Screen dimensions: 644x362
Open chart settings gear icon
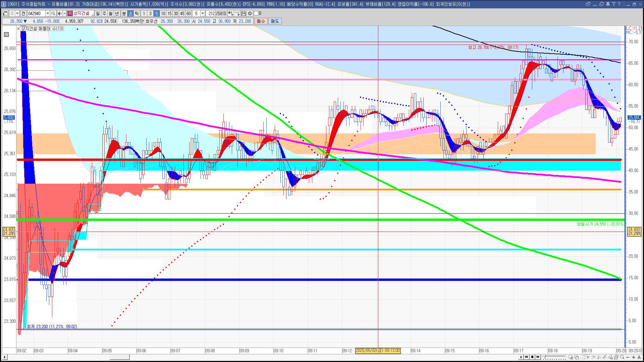pos(250,13)
